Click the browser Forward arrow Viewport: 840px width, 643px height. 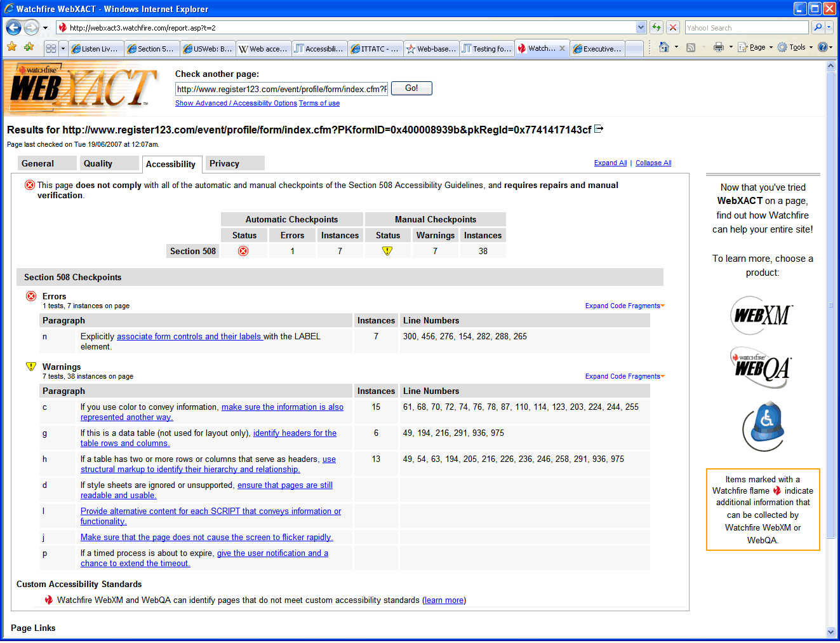[x=31, y=27]
